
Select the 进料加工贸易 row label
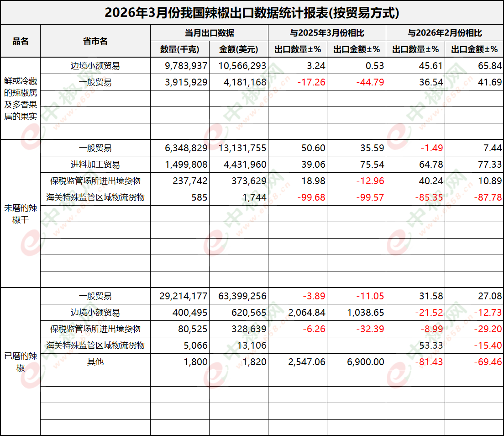point(95,165)
